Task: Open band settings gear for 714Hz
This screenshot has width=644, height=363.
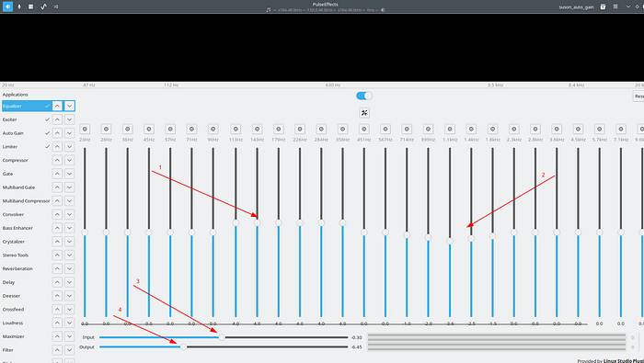Action: click(407, 129)
